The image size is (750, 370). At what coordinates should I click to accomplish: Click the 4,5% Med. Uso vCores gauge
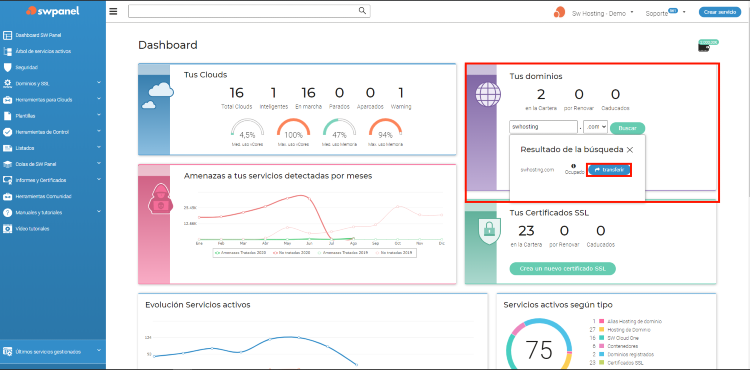tap(247, 132)
